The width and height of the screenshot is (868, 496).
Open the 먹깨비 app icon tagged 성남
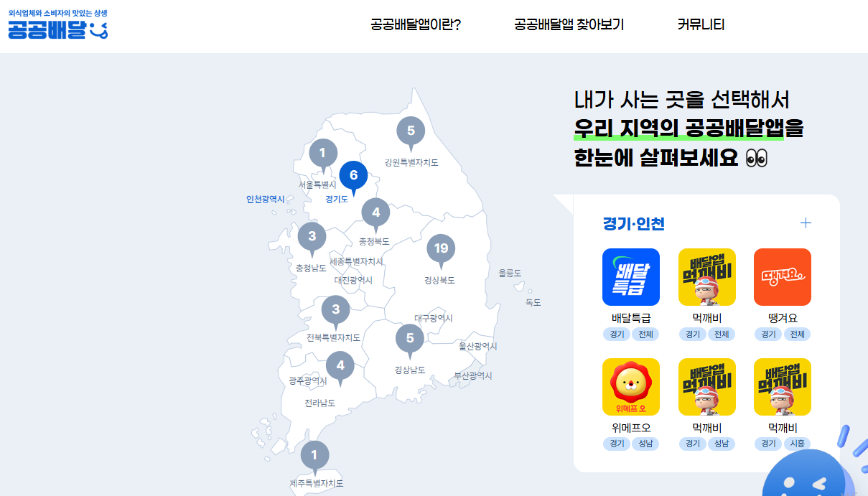pos(707,387)
